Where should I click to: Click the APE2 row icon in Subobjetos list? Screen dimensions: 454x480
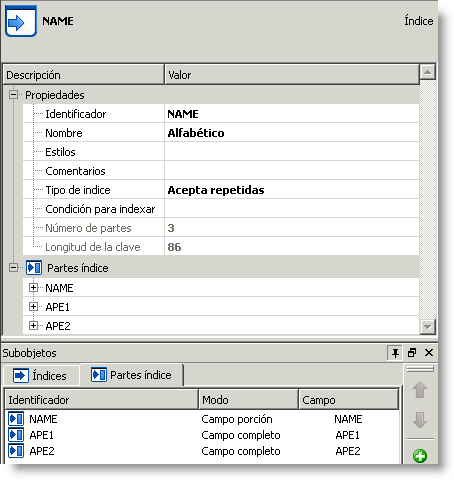(x=16, y=451)
